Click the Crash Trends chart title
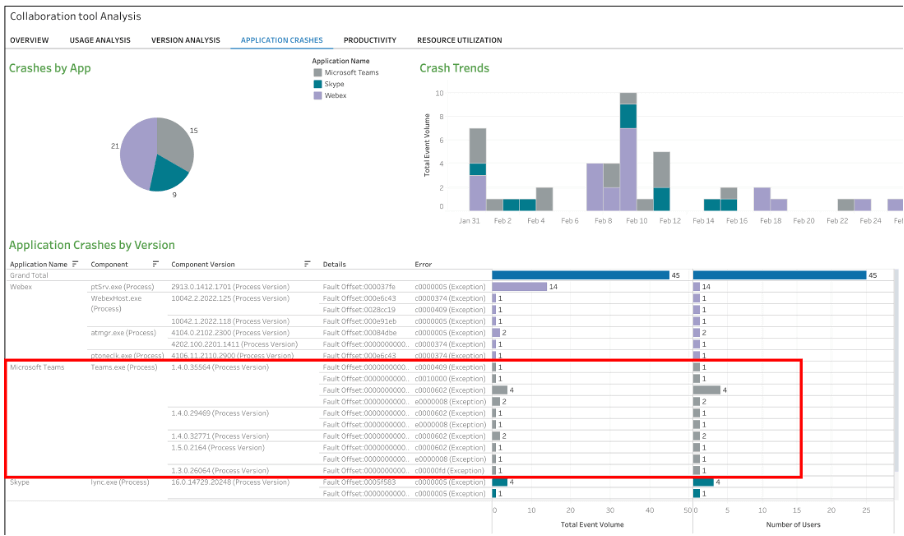904x536 pixels. (x=454, y=68)
